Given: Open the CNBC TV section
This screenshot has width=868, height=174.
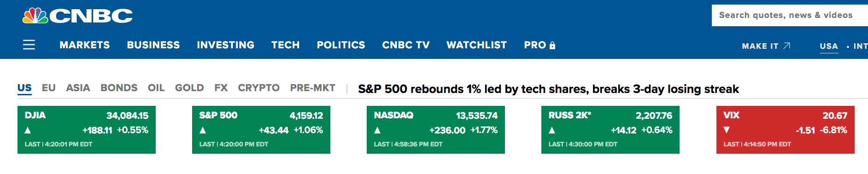Looking at the screenshot, I should point(406,45).
